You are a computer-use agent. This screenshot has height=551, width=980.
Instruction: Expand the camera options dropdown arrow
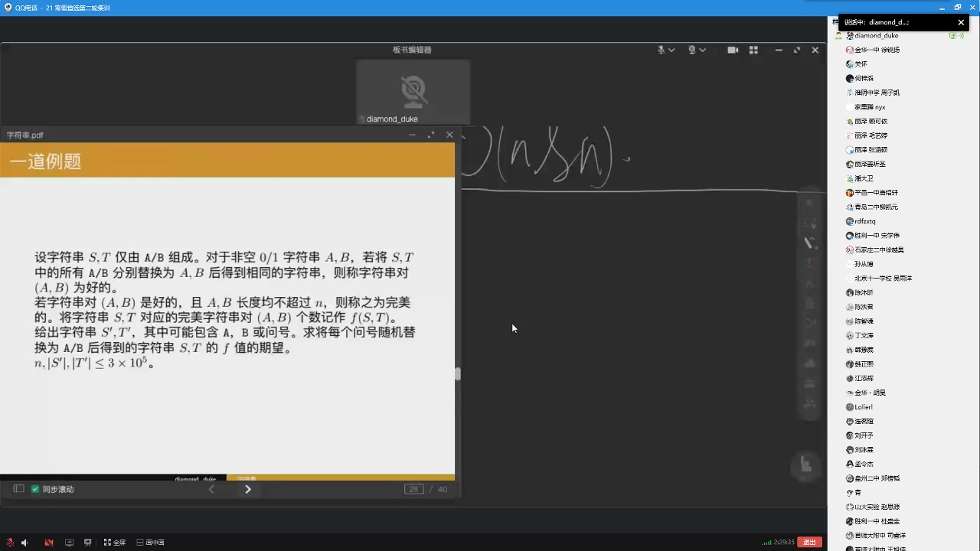tap(702, 50)
